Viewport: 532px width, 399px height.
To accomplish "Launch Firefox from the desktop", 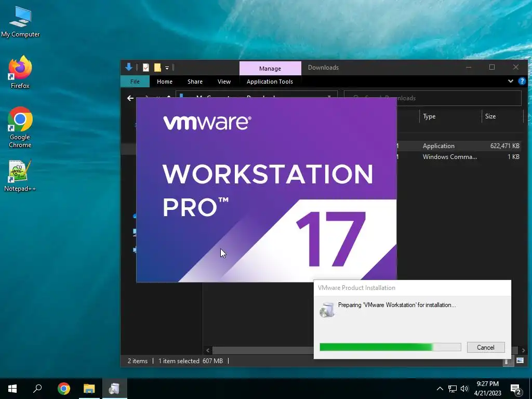I will (x=20, y=72).
